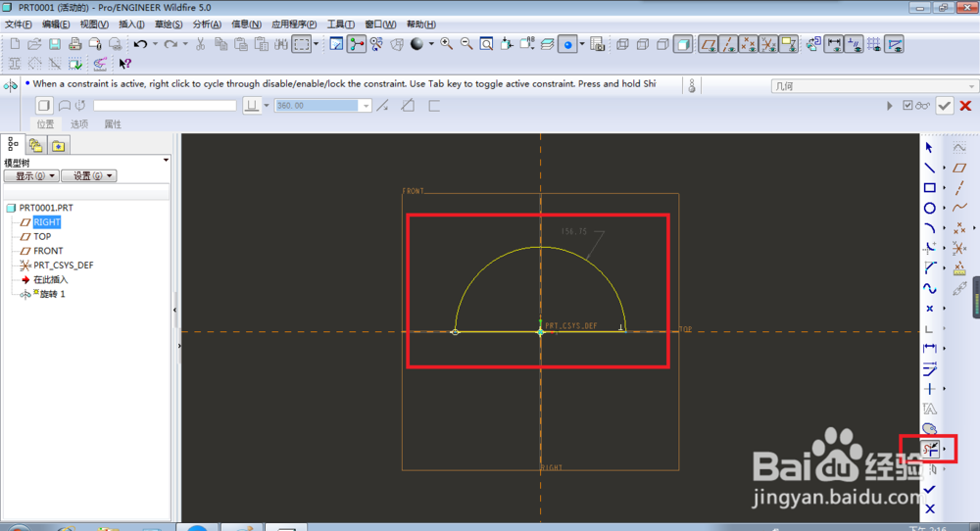
Task: Click the Undo arrow icon
Action: [140, 44]
